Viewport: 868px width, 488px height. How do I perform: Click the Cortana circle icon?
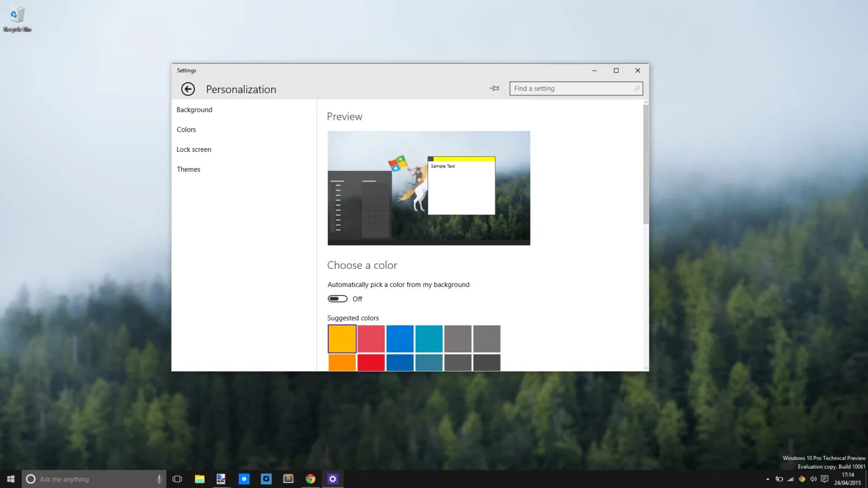pyautogui.click(x=31, y=479)
